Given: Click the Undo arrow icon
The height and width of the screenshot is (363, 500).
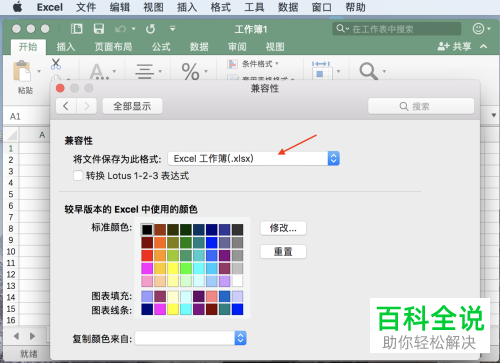Looking at the screenshot, I should click(x=120, y=29).
